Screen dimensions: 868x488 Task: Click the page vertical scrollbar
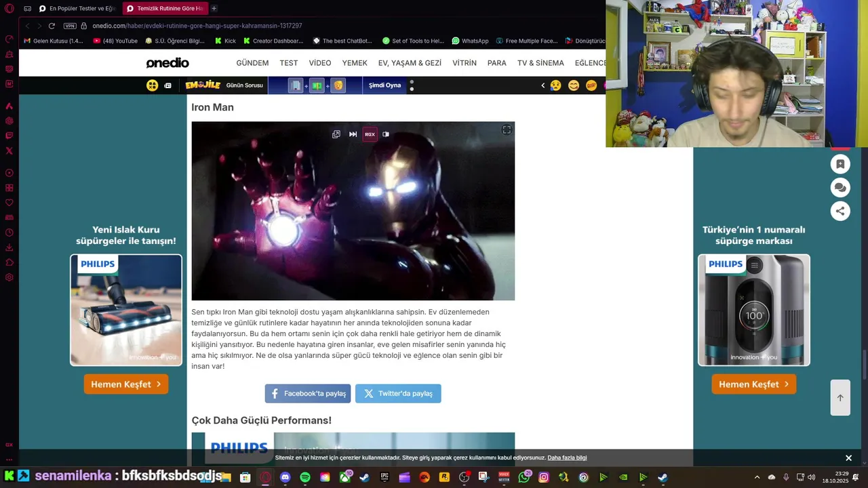(x=865, y=366)
